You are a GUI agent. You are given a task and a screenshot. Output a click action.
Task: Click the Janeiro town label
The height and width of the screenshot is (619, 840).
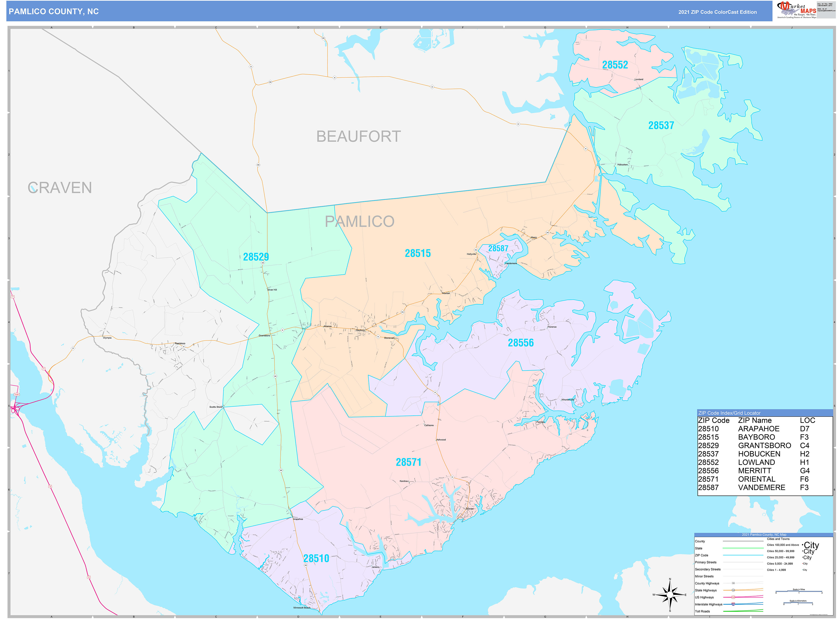(x=375, y=567)
